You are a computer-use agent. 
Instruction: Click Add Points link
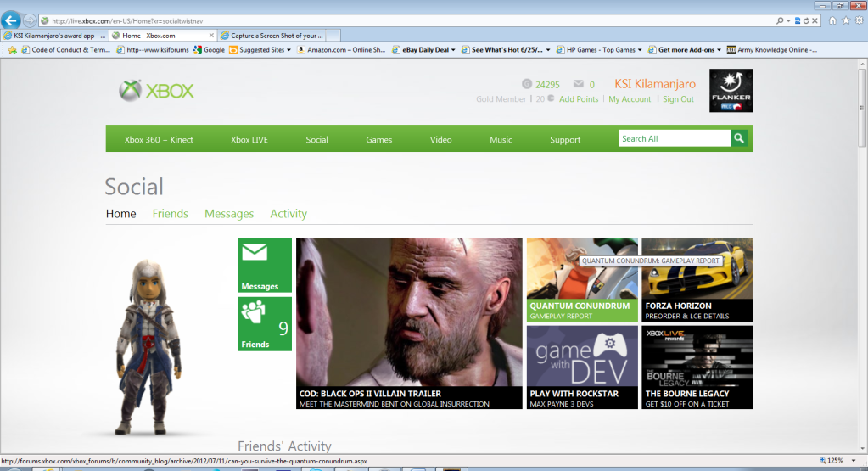[x=579, y=99]
